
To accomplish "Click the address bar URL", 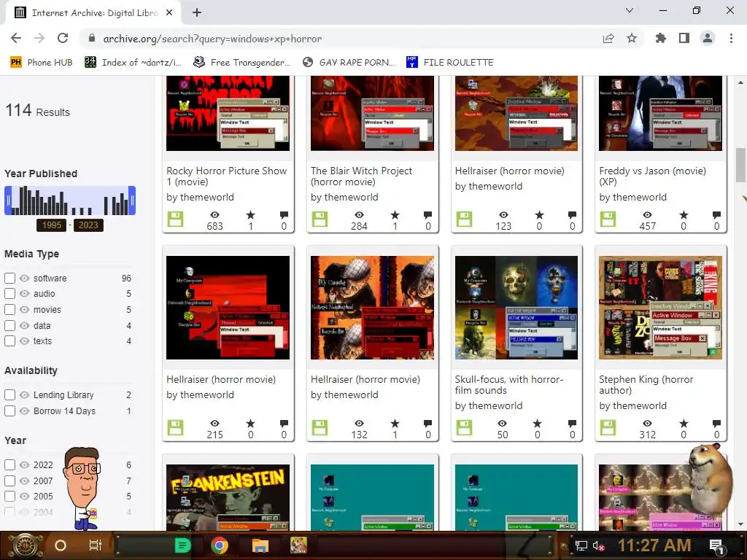I will 212,39.
